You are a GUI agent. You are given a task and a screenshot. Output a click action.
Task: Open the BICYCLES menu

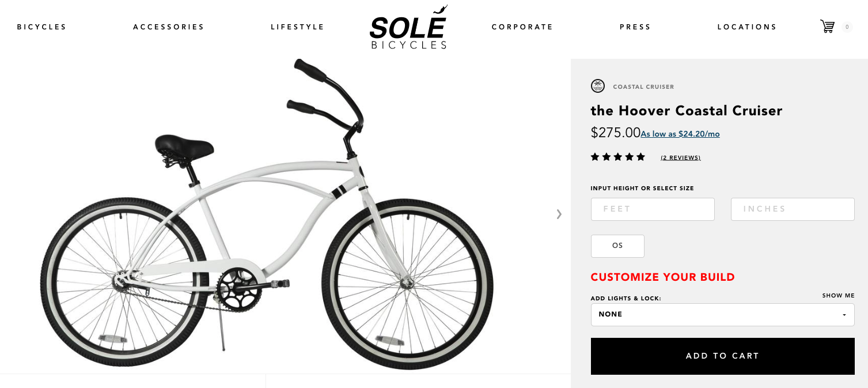tap(41, 27)
